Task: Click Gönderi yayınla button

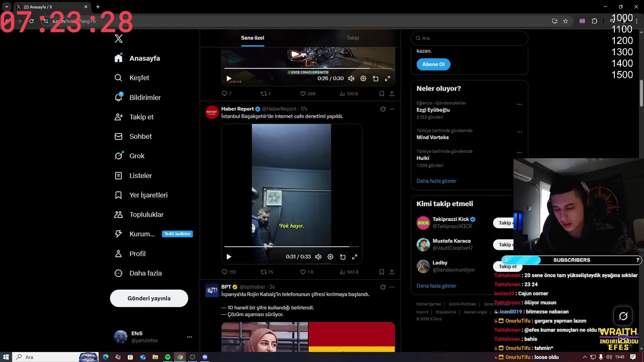Action: tap(149, 299)
